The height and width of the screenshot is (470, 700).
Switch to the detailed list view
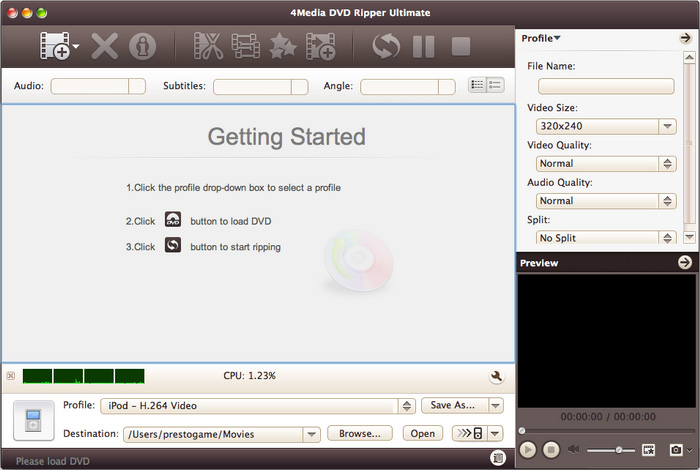(x=495, y=86)
